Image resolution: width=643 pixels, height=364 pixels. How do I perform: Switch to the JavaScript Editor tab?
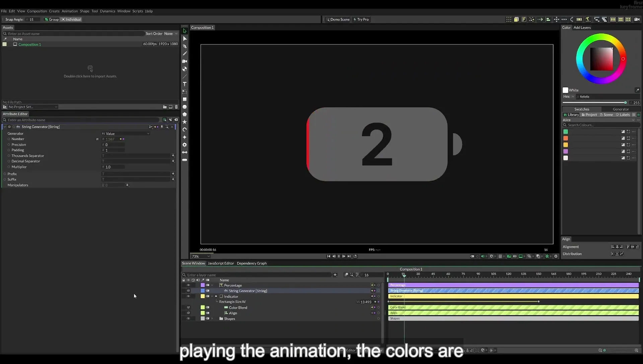coord(221,263)
